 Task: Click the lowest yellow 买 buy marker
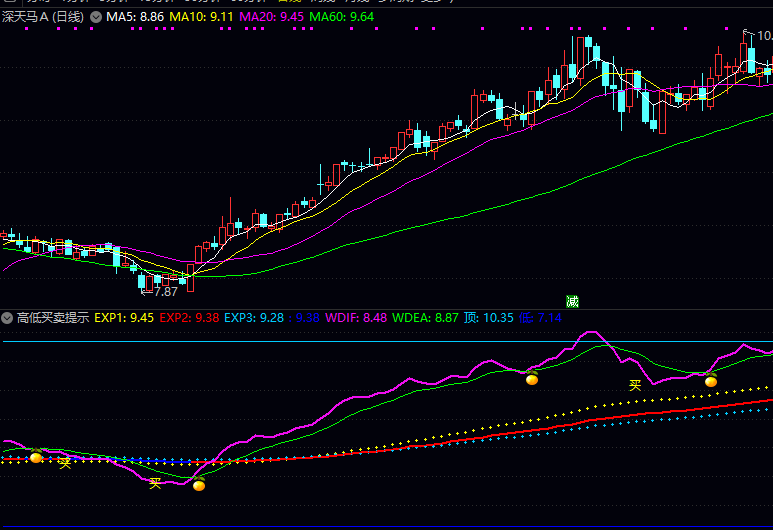pyautogui.click(x=155, y=483)
